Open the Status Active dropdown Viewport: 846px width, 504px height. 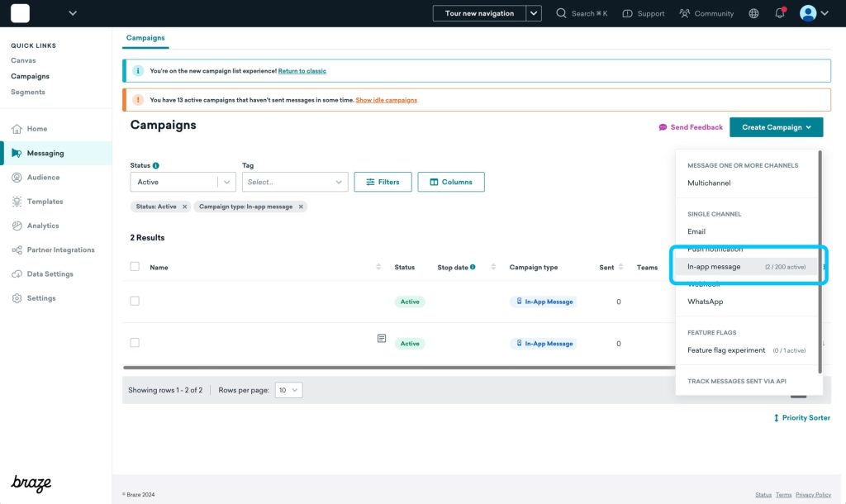[x=183, y=183]
